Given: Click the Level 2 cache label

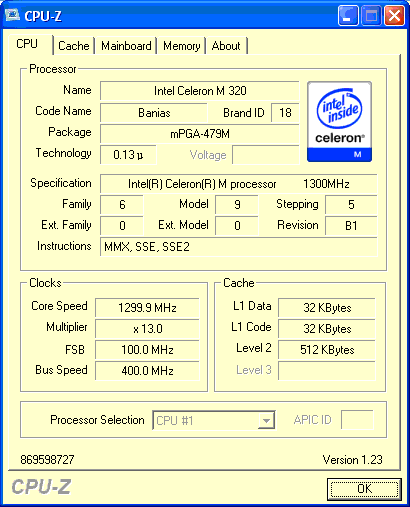Looking at the screenshot, I should point(254,348).
